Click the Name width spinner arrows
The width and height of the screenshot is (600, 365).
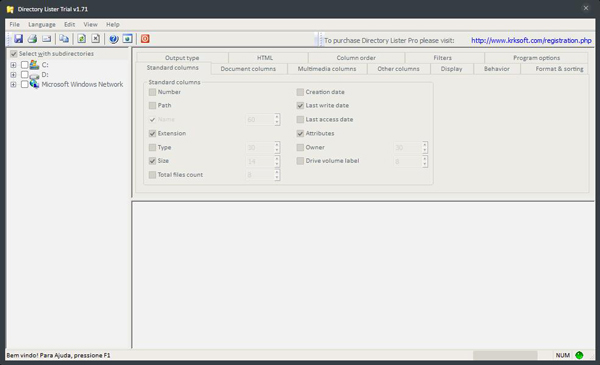point(277,119)
